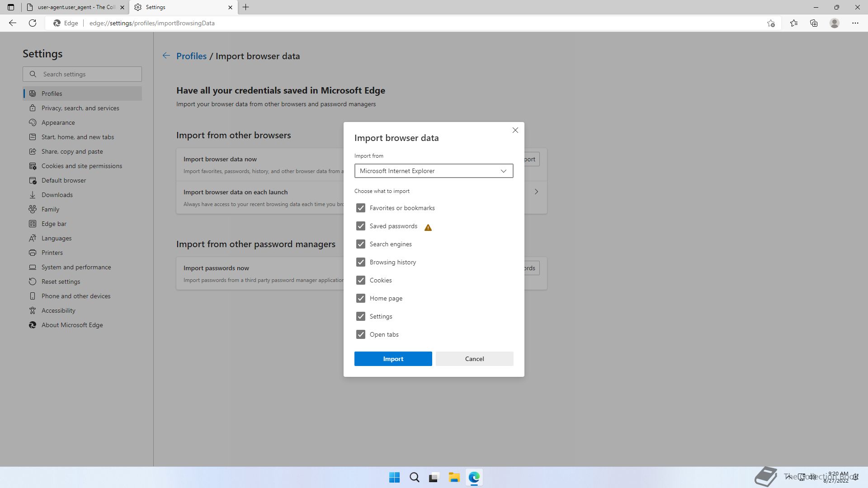868x488 pixels.
Task: Click the warning icon next to Saved passwords
Action: tap(428, 227)
